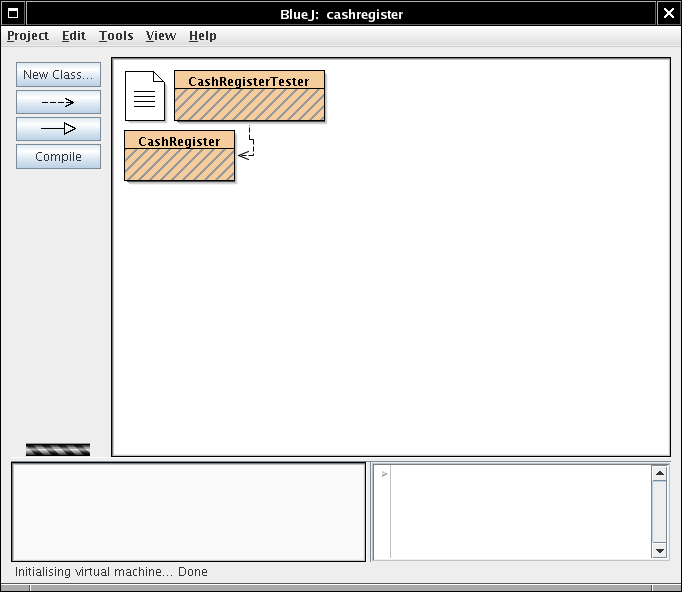Select the solid inheritance arrow tool
Screen dimensions: 682x592
pyautogui.click(x=58, y=129)
